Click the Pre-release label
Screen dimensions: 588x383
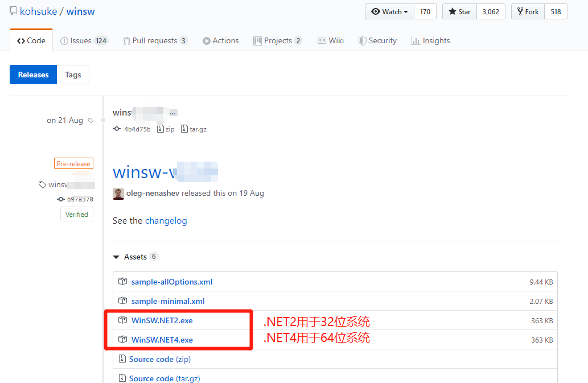click(x=73, y=163)
